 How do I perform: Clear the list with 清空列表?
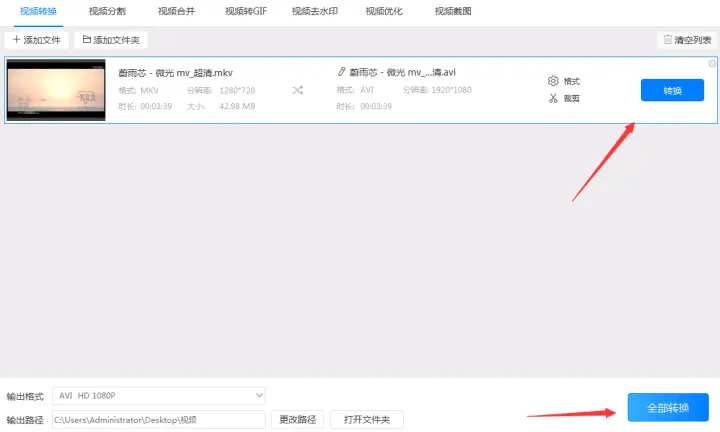coord(687,40)
